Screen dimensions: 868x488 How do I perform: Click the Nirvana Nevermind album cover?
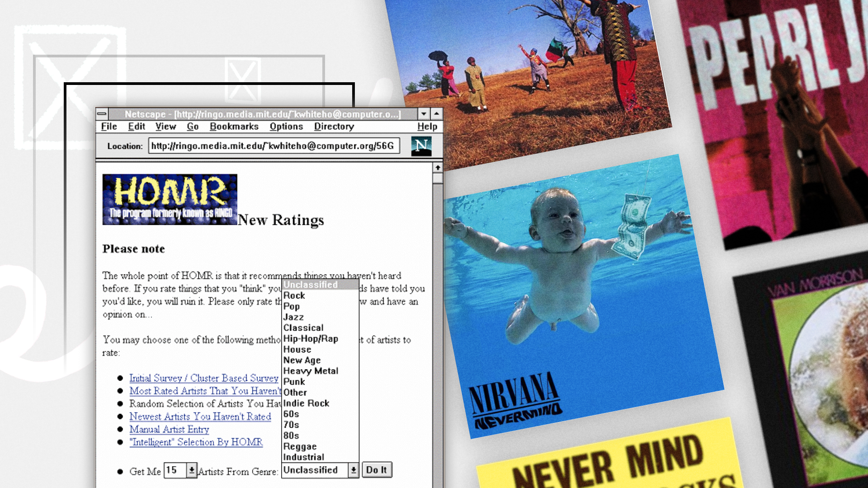click(x=583, y=296)
